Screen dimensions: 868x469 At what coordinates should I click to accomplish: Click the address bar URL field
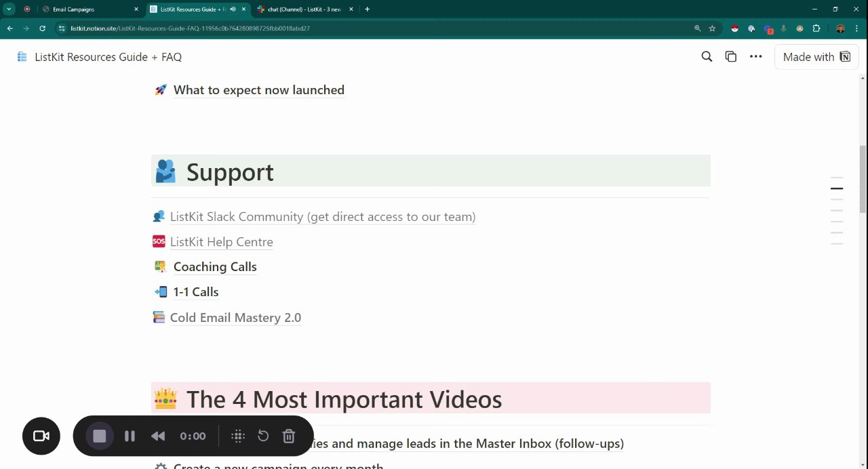[380, 28]
